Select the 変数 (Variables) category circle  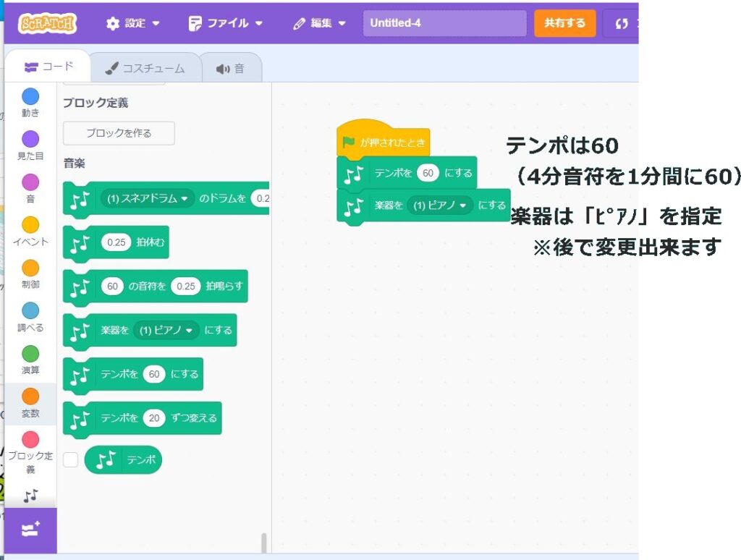click(30, 396)
